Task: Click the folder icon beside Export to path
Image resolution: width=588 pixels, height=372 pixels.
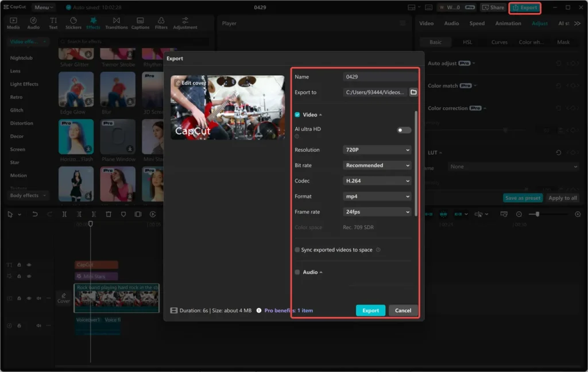Action: 413,92
